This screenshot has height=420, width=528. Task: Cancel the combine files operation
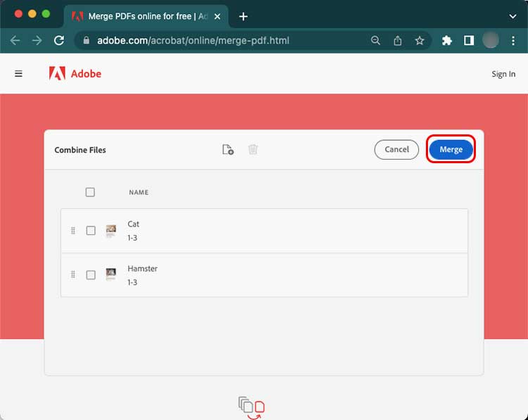(x=396, y=149)
